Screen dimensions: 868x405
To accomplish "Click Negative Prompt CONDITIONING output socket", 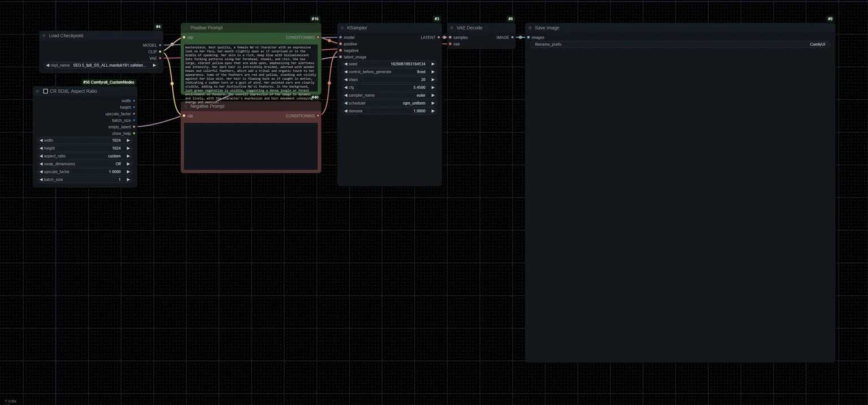I will tap(318, 116).
